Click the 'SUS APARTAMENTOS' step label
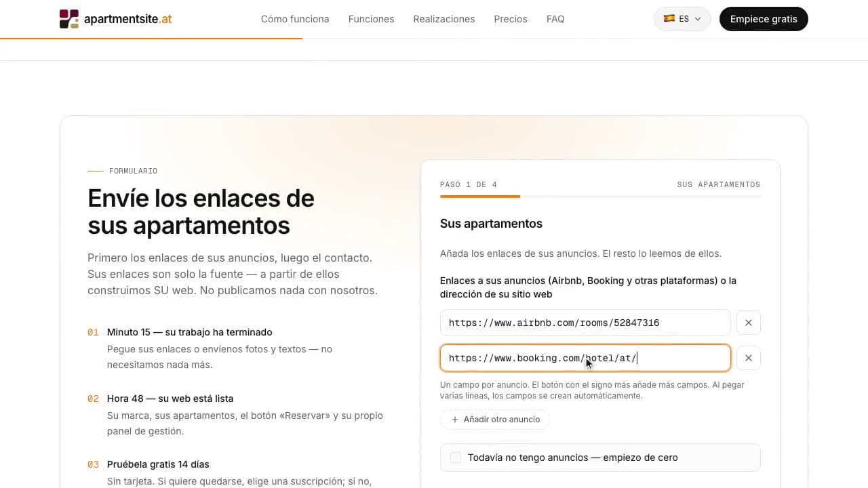 pyautogui.click(x=719, y=184)
